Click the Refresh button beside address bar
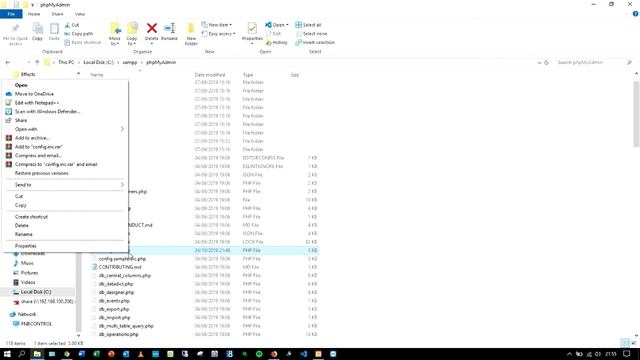Screen dimensions: 640x360 click(x=546, y=63)
